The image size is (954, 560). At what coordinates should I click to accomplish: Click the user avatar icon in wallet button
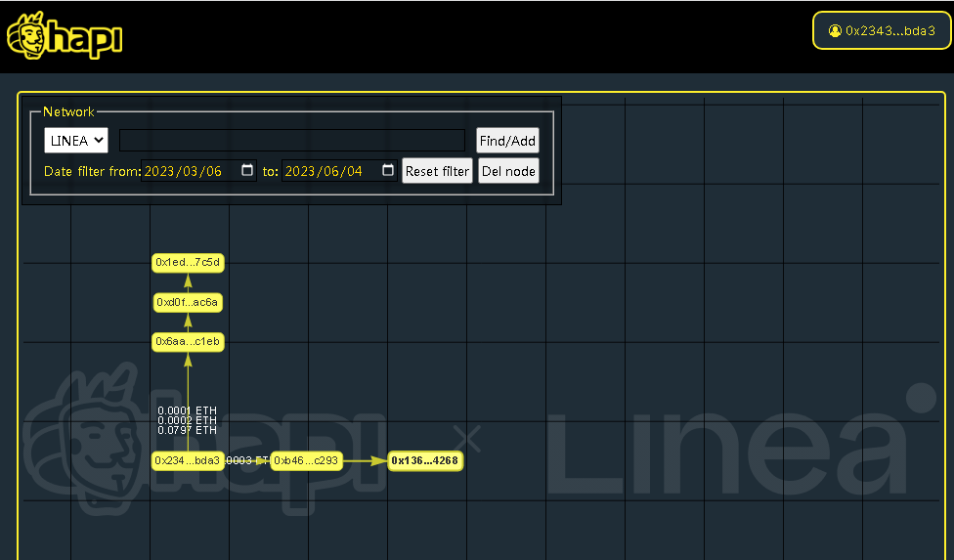pos(836,30)
